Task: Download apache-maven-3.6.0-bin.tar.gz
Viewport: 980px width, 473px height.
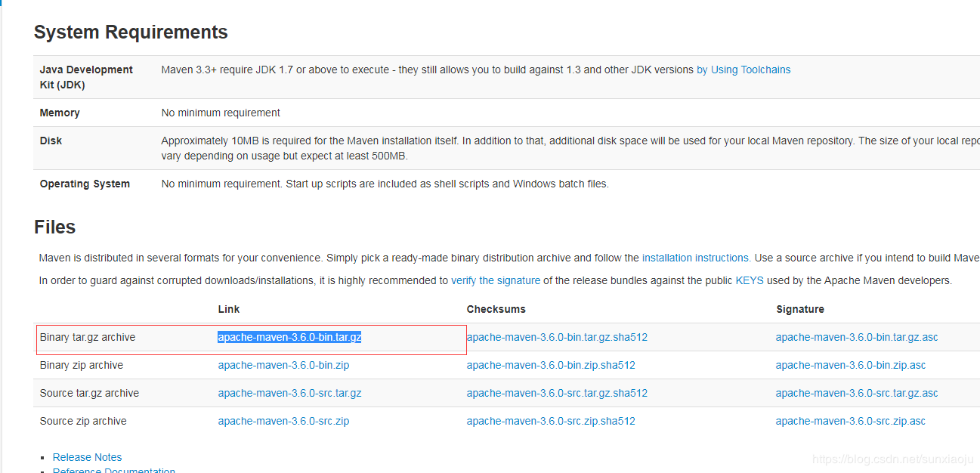Action: (289, 337)
